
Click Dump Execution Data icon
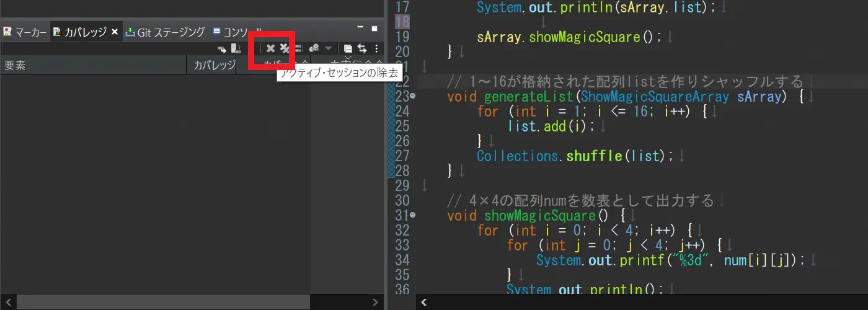pos(236,48)
